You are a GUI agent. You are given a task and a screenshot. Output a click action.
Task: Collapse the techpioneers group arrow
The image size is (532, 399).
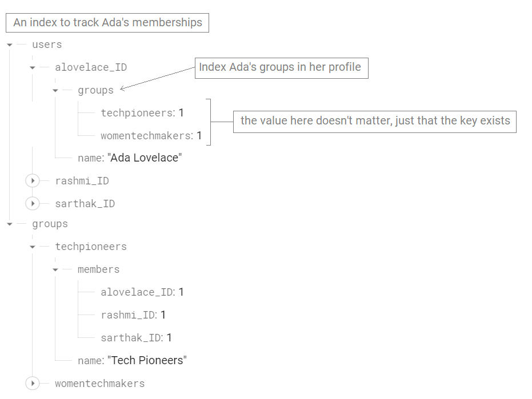33,247
